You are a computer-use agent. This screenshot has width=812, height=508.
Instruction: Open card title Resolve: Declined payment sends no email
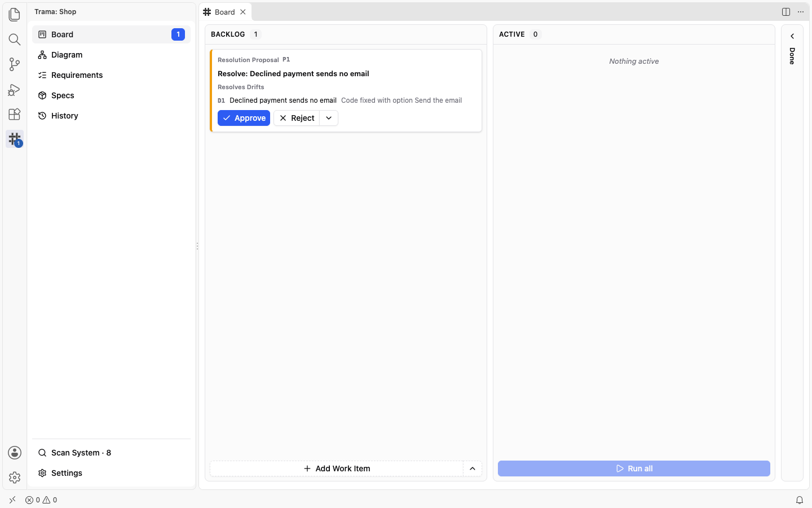pyautogui.click(x=293, y=73)
